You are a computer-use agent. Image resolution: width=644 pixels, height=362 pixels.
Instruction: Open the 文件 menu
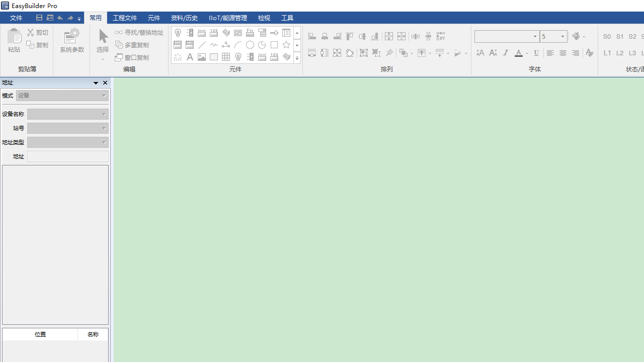point(16,18)
